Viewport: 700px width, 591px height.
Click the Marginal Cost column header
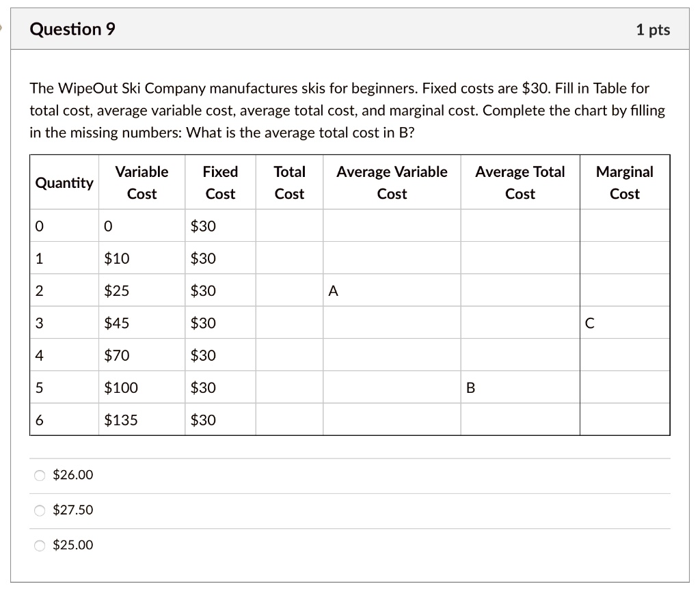pyautogui.click(x=624, y=182)
